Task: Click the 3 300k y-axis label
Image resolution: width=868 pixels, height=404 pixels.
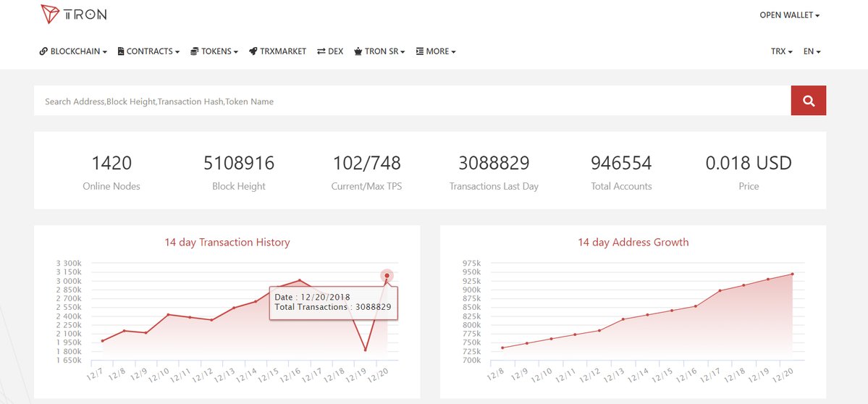Action: tap(69, 264)
